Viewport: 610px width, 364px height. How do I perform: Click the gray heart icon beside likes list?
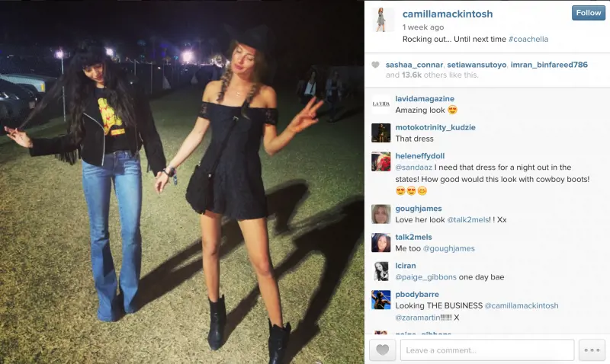click(375, 65)
